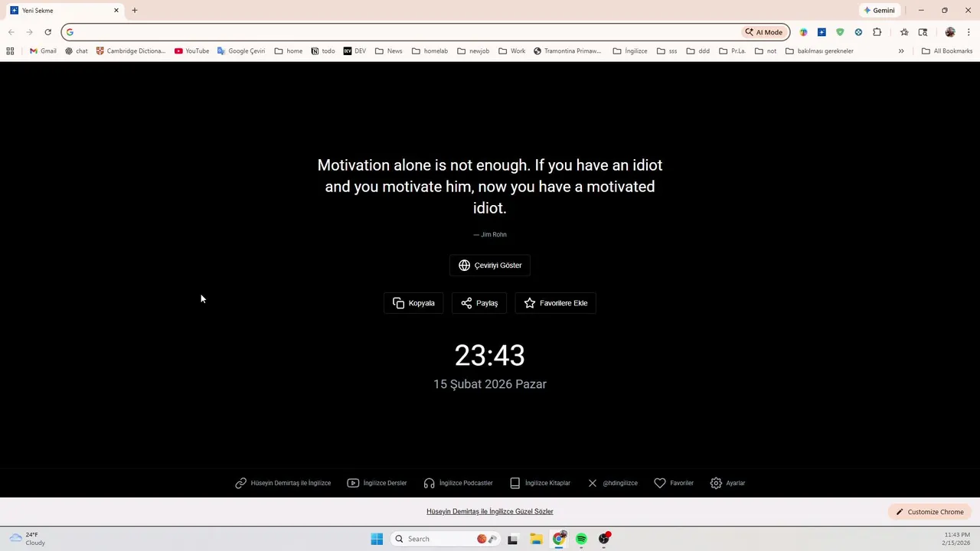Expand the News bookmarks folder

click(x=388, y=51)
